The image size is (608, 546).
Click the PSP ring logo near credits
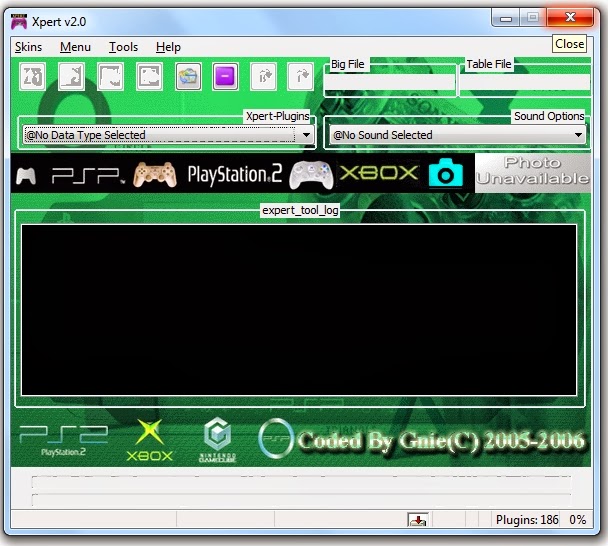[276, 438]
